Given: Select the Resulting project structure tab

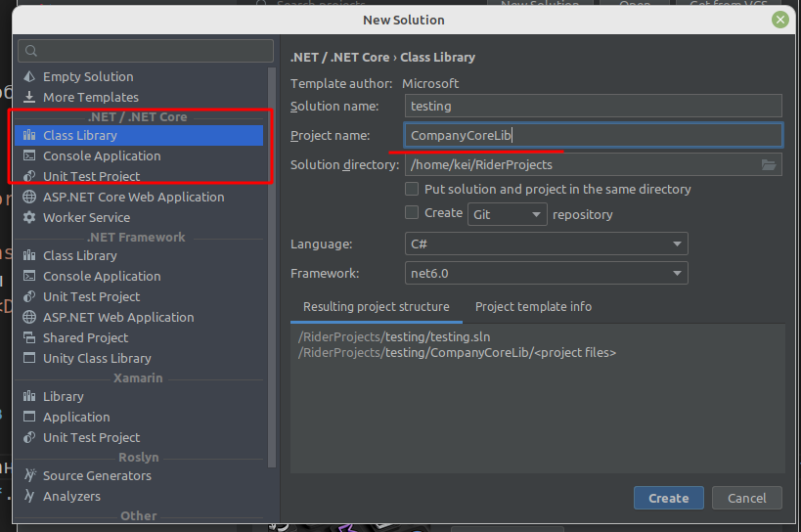Looking at the screenshot, I should (x=376, y=306).
